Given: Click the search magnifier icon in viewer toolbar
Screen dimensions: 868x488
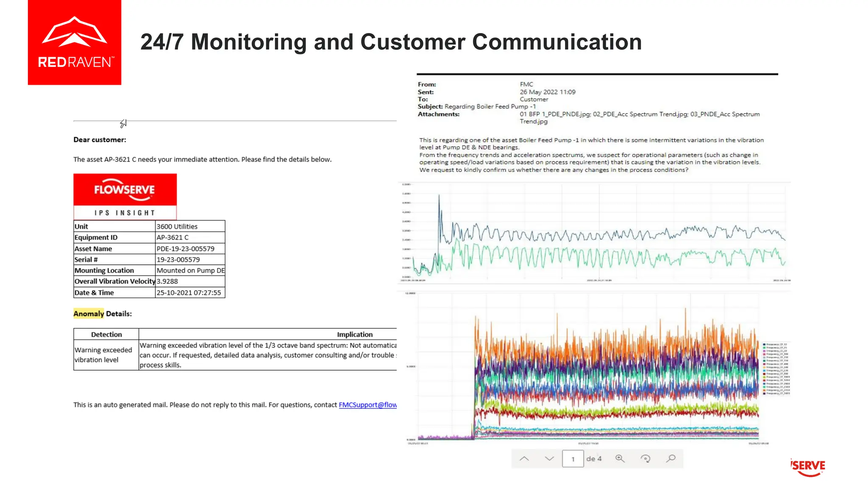Looking at the screenshot, I should click(671, 459).
